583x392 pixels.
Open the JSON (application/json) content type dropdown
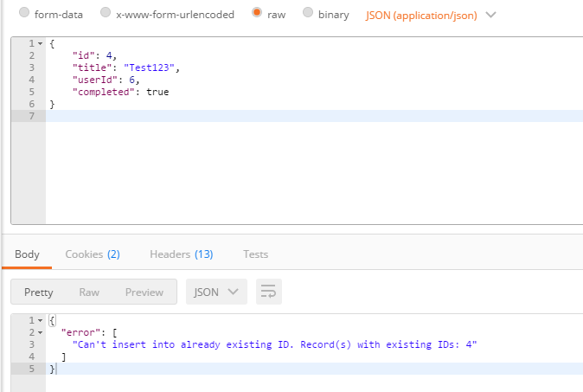431,16
